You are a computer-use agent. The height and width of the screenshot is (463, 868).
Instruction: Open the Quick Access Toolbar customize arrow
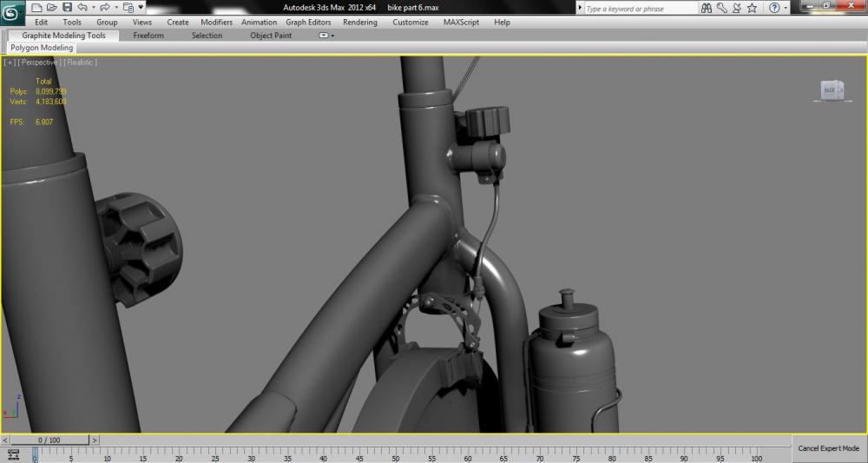tap(141, 8)
